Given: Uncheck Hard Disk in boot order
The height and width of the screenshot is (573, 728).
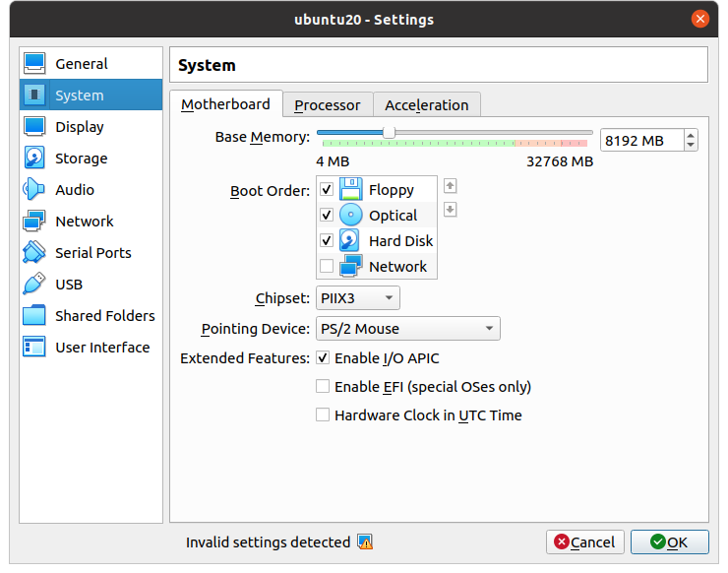Looking at the screenshot, I should pyautogui.click(x=327, y=240).
